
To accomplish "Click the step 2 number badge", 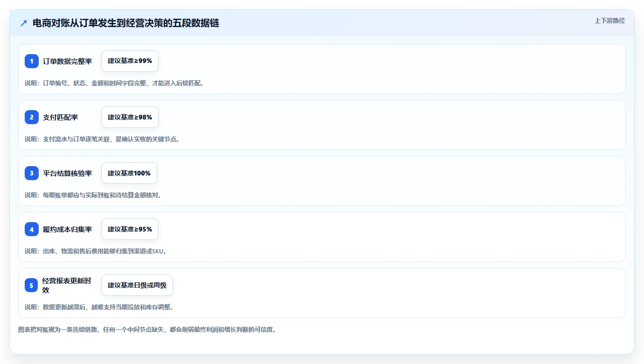I will (x=32, y=117).
